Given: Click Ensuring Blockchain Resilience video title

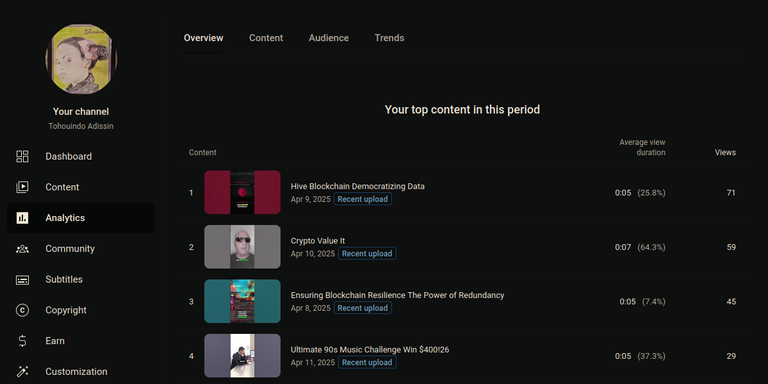Looking at the screenshot, I should tap(397, 295).
